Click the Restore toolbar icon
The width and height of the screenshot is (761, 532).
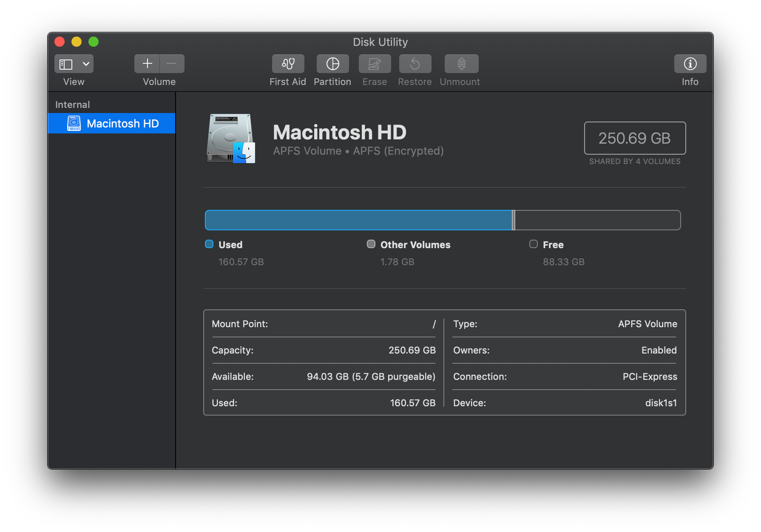pos(415,64)
